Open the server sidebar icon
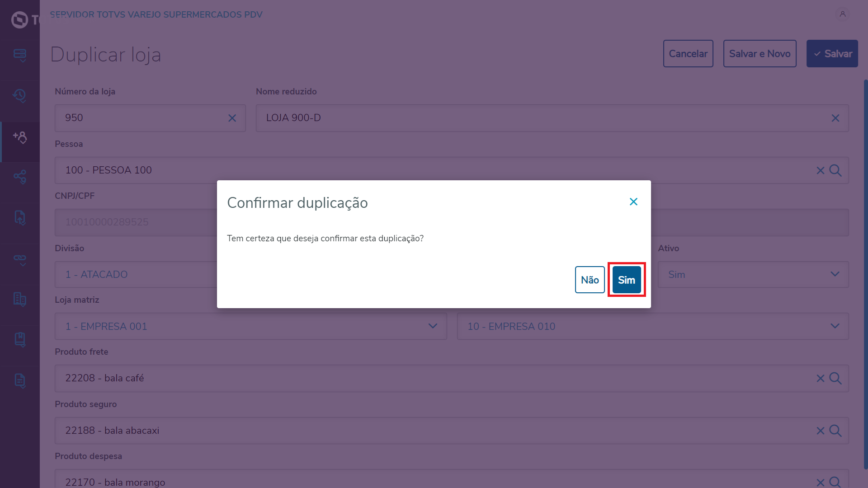 [20, 55]
